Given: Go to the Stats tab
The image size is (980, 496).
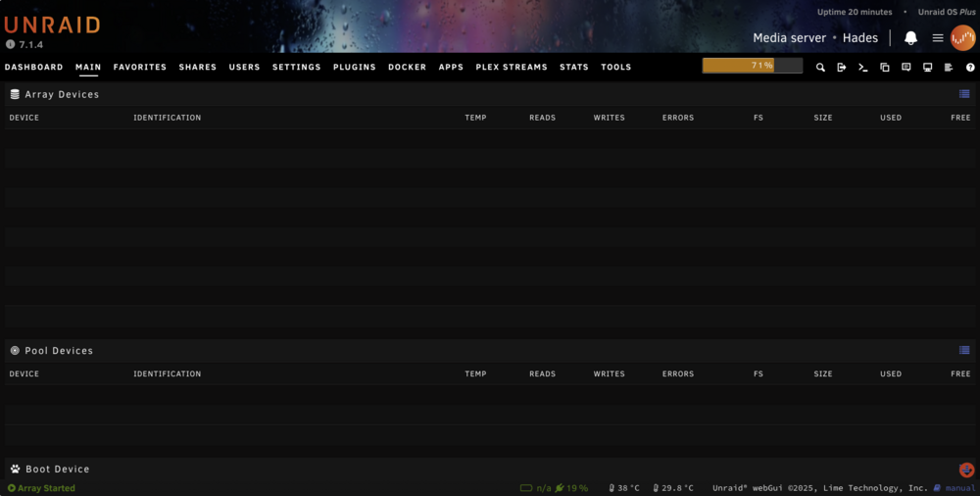Looking at the screenshot, I should [x=573, y=67].
